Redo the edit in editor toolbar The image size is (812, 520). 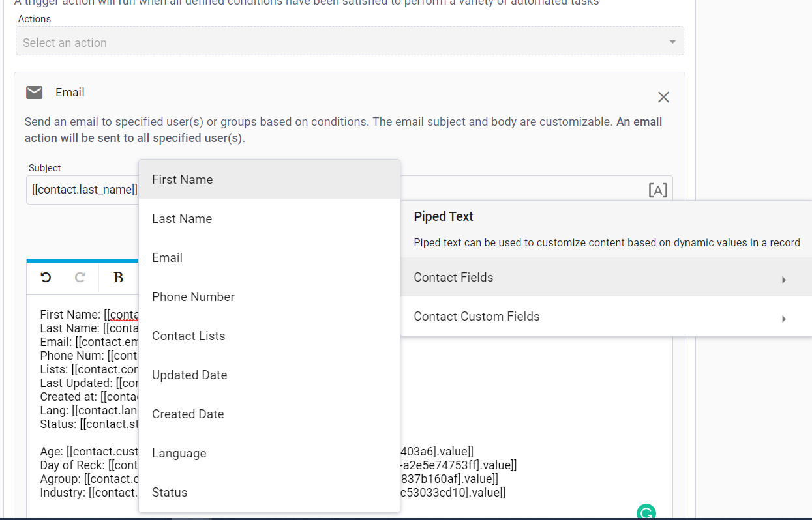tap(80, 277)
